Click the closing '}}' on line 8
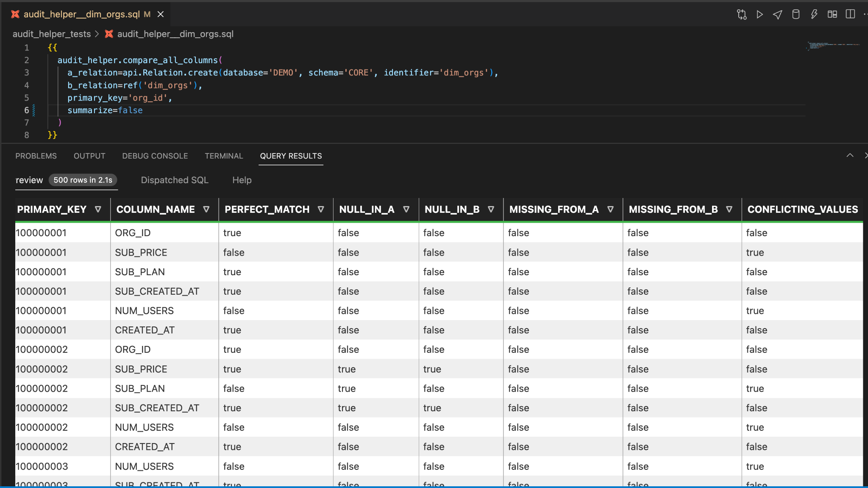868x488 pixels. pyautogui.click(x=52, y=135)
